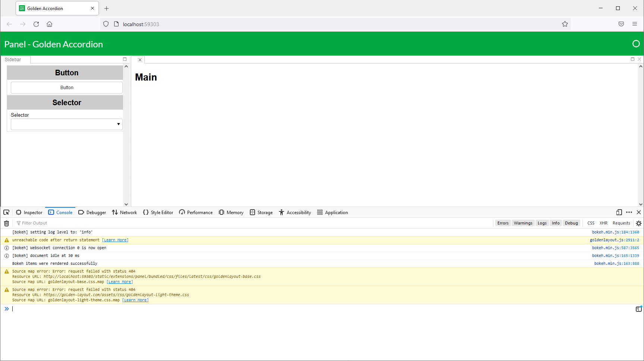Select the Sidebar panel tab
Viewport: 644px width, 361px height.
[15, 60]
